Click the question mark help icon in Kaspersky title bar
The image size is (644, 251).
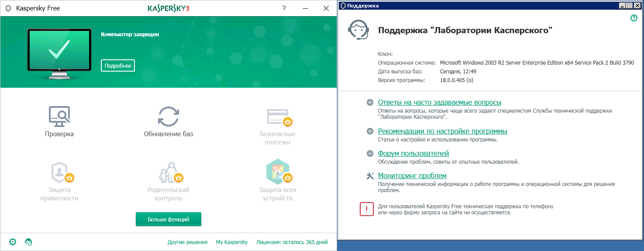284,8
